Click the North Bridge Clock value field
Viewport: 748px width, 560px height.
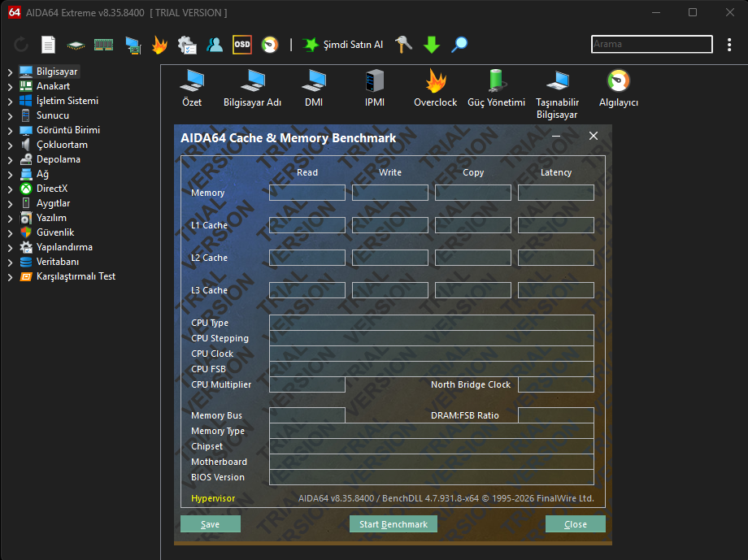pyautogui.click(x=556, y=384)
